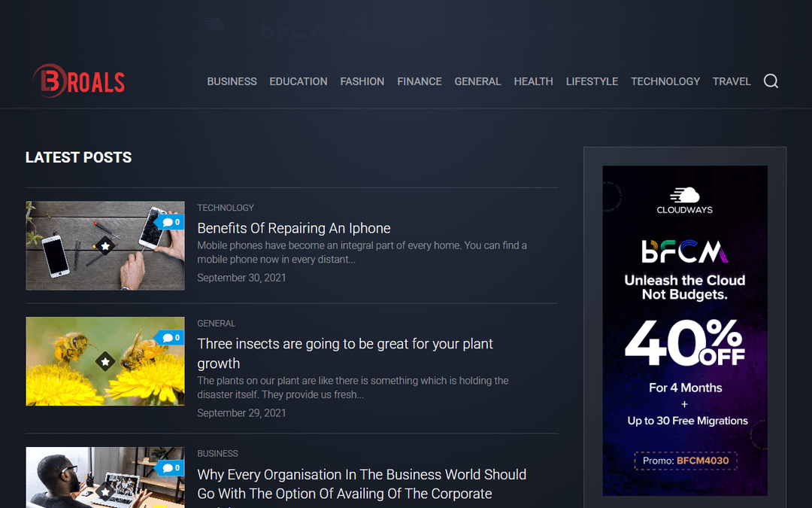Open 'Benefits Of Repairing An Iphone' article
Image resolution: width=812 pixels, height=508 pixels.
tap(294, 228)
